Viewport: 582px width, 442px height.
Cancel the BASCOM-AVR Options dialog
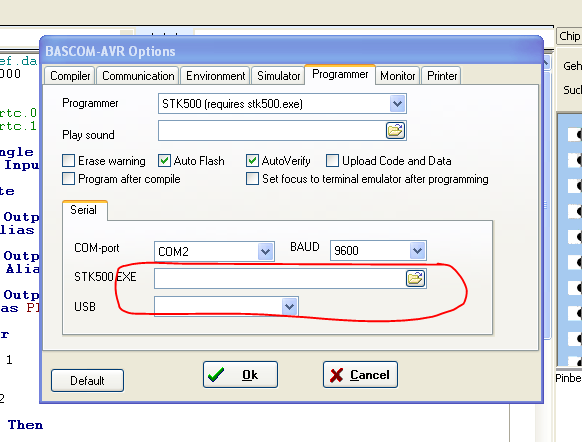point(360,374)
